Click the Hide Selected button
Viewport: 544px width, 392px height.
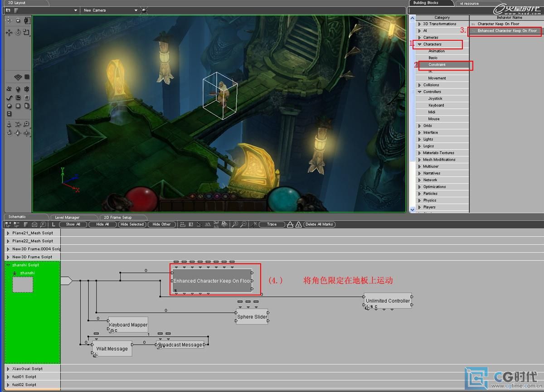tap(132, 224)
